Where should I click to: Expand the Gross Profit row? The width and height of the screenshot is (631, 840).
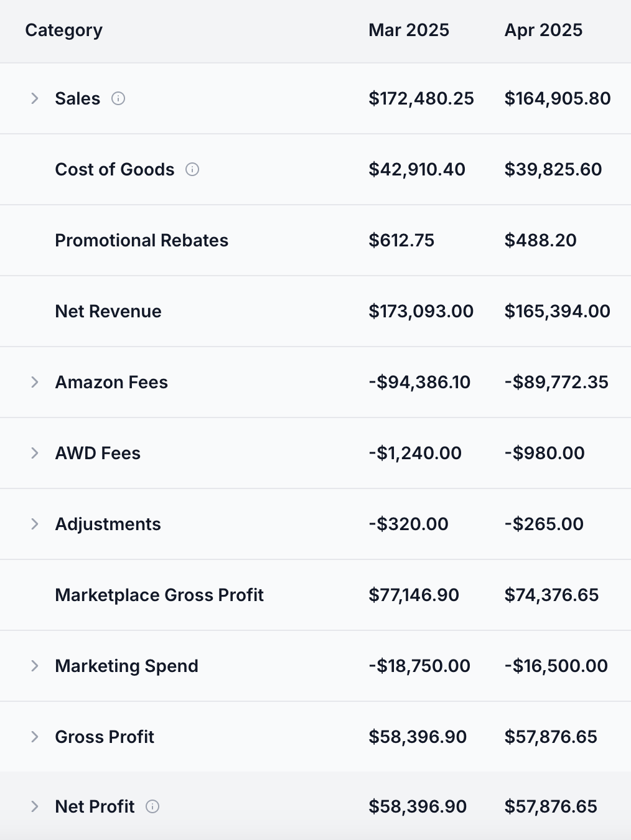(34, 737)
